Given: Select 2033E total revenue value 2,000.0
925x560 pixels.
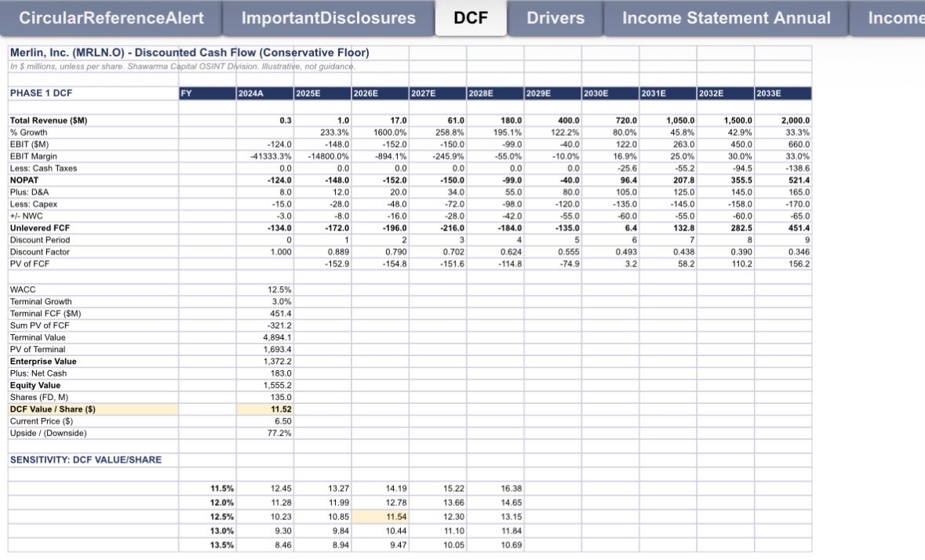Looking at the screenshot, I should [784, 120].
